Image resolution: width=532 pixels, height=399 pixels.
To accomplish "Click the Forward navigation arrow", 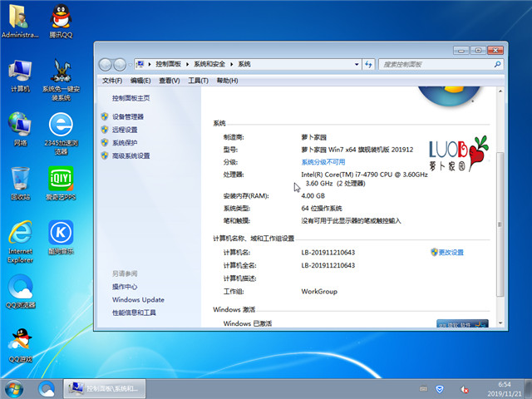I will (120, 65).
